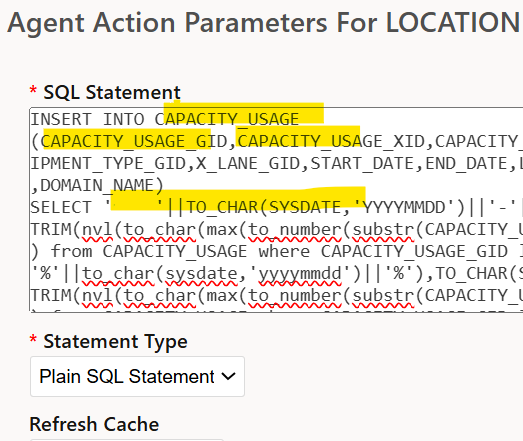
Task: Click the SELECT keyword in the SQL statement
Action: point(61,207)
